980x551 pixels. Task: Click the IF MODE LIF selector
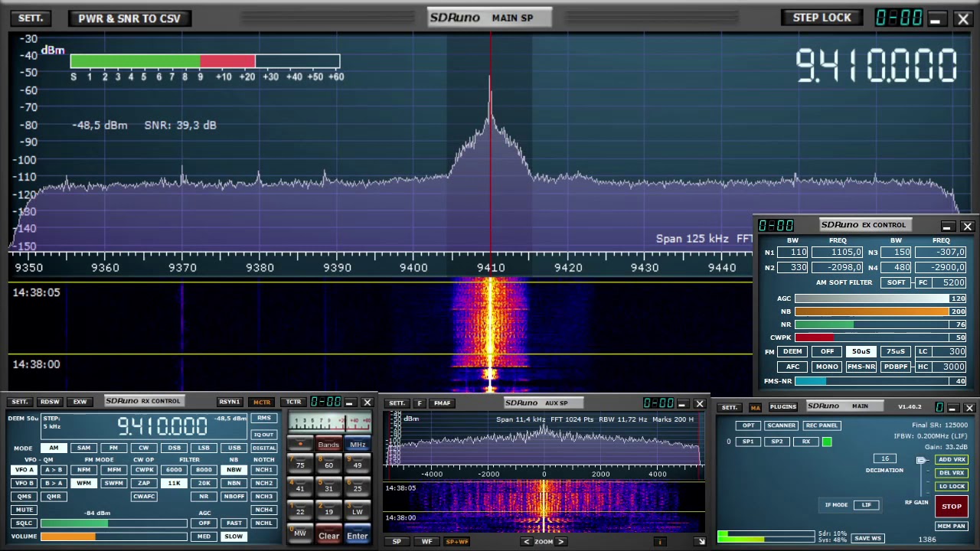pyautogui.click(x=867, y=505)
